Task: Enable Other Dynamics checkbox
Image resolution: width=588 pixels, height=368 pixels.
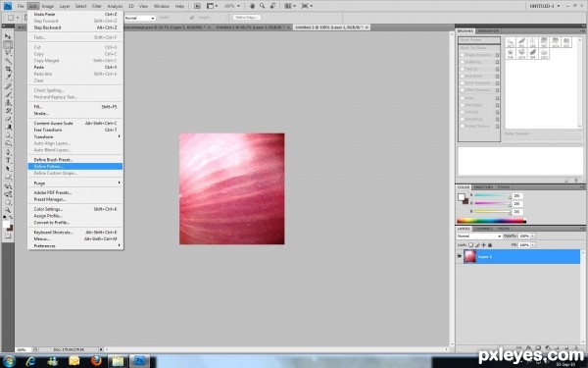Action: tap(463, 90)
